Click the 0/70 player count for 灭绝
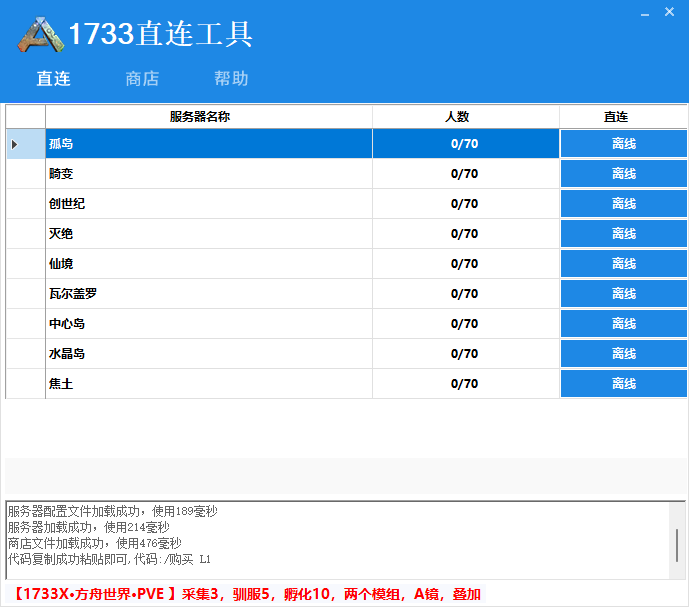Image resolution: width=689 pixels, height=607 pixels. 464,233
